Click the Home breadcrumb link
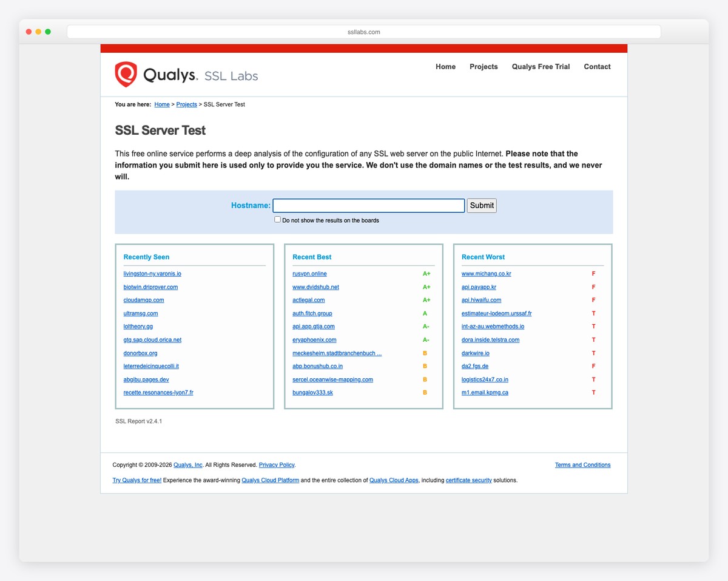This screenshot has height=581, width=728. pos(162,104)
